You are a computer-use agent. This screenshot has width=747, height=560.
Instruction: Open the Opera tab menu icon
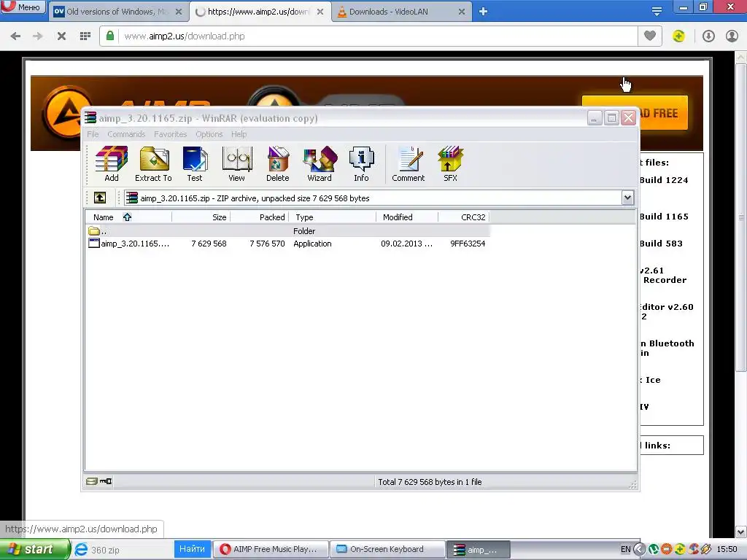657,12
